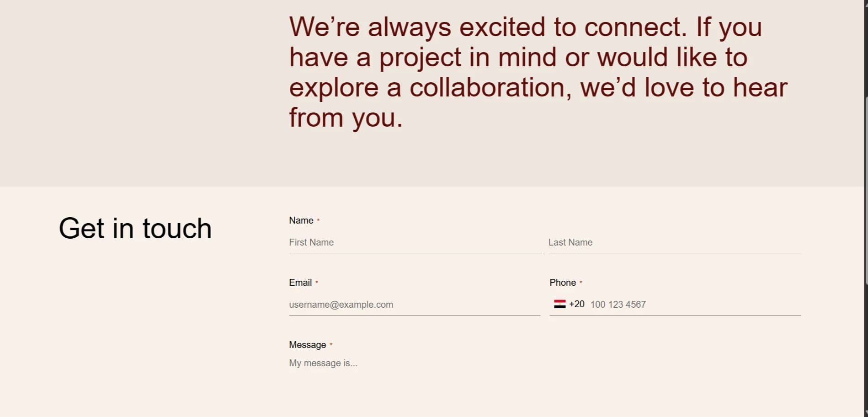
Task: Select the Email address input box
Action: tap(414, 305)
